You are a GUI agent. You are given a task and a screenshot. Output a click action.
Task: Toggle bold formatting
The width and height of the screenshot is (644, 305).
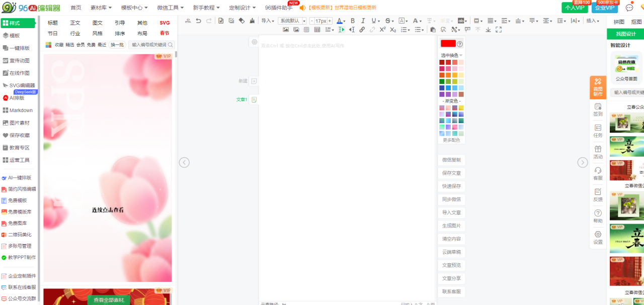coord(353,21)
